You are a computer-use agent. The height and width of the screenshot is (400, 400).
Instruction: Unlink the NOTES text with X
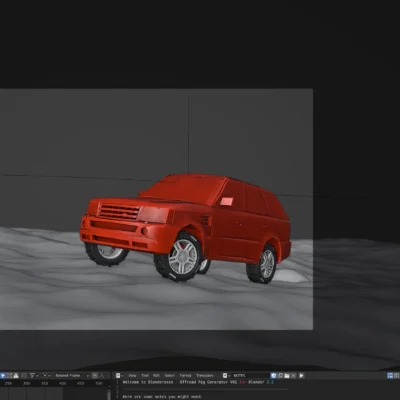tap(294, 375)
